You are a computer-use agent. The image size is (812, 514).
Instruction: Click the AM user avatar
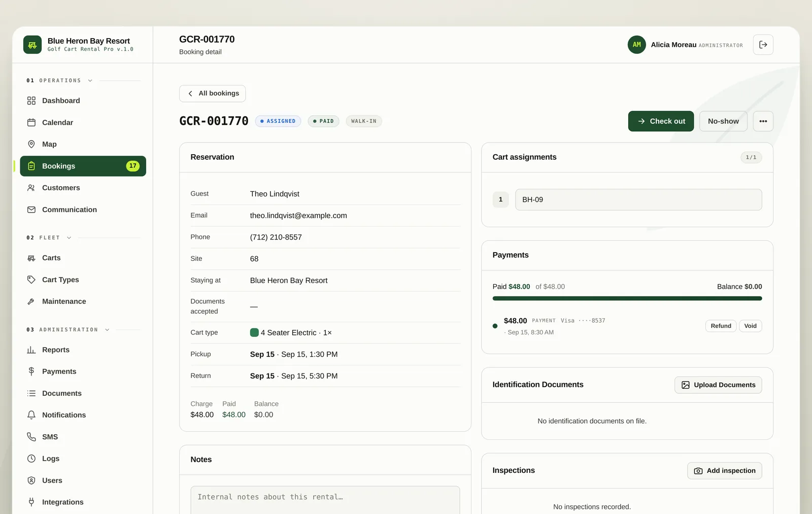coord(637,45)
